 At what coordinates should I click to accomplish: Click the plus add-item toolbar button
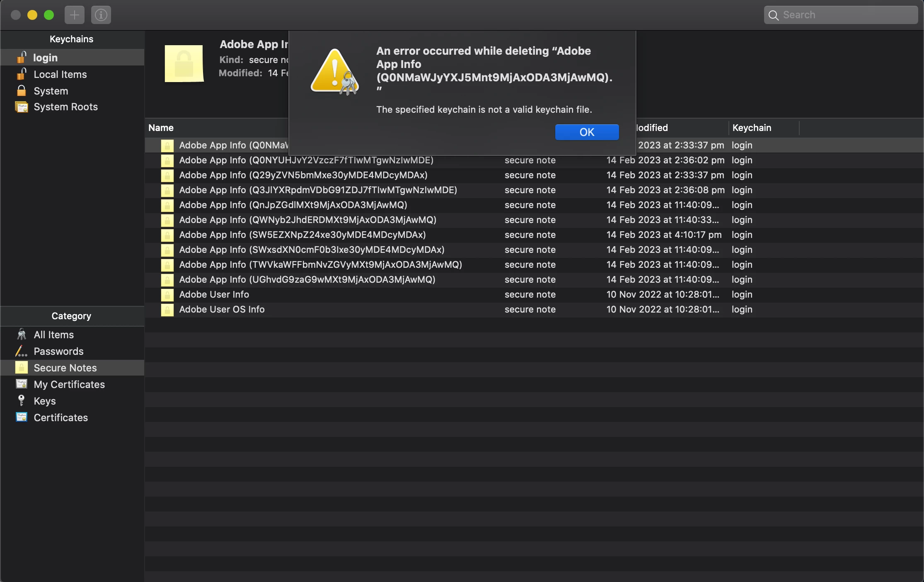[x=75, y=15]
